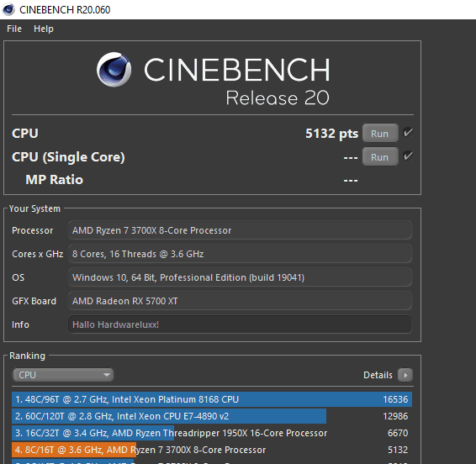Toggle the CPU Single Core test checkbox
This screenshot has height=464, width=476.
pyautogui.click(x=408, y=156)
